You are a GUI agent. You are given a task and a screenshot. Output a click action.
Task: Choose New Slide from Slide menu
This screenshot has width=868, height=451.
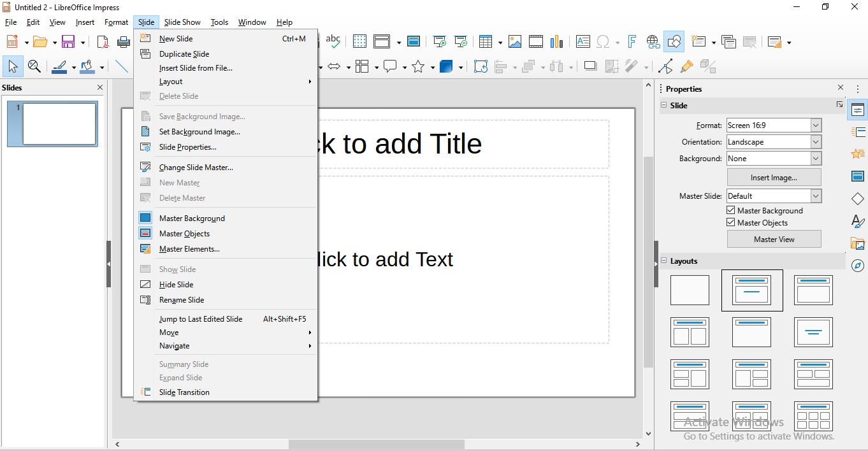tap(226, 39)
